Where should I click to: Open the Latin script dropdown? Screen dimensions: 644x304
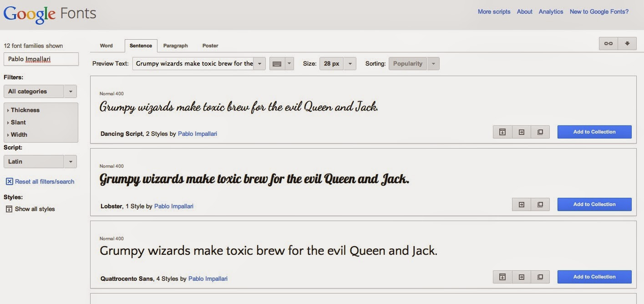click(40, 161)
